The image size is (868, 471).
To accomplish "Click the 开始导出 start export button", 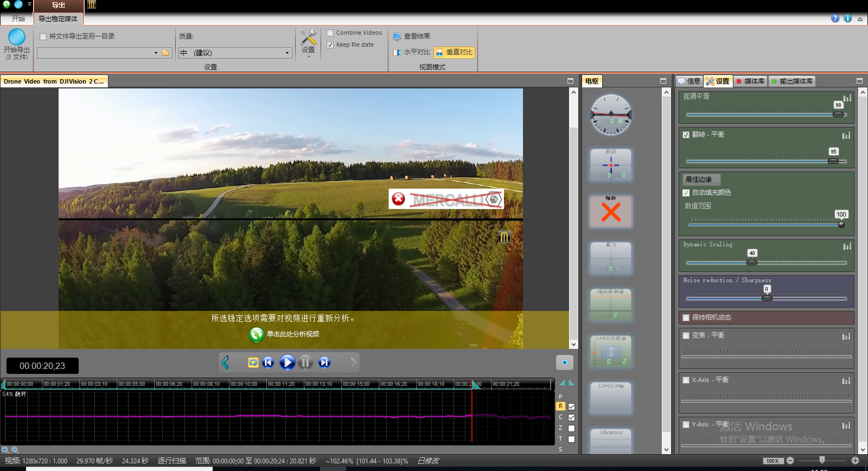I will coord(17,44).
